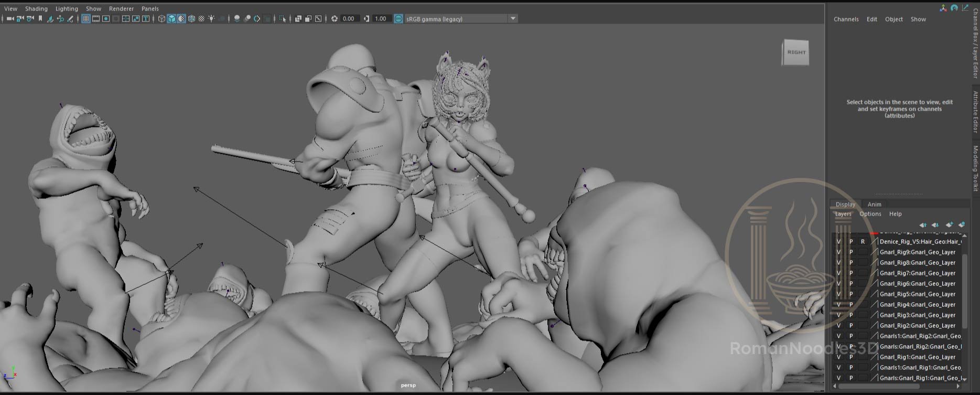
Task: Activate the 2D Pan/Zoom icon
Action: (60, 18)
